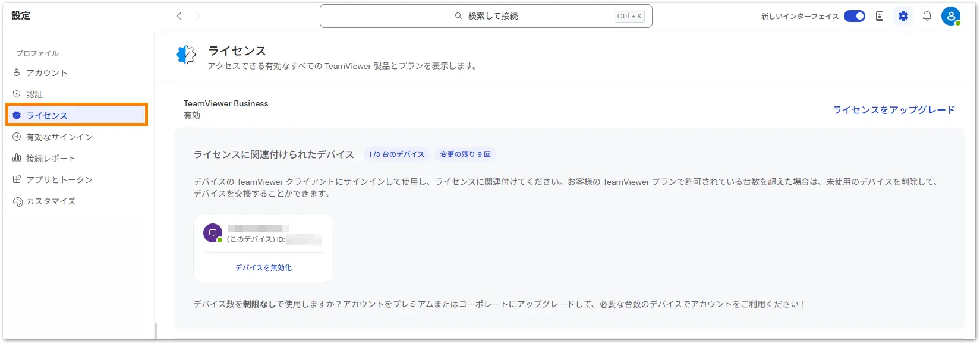Click the back navigation arrow
The width and height of the screenshot is (980, 344).
[x=179, y=16]
